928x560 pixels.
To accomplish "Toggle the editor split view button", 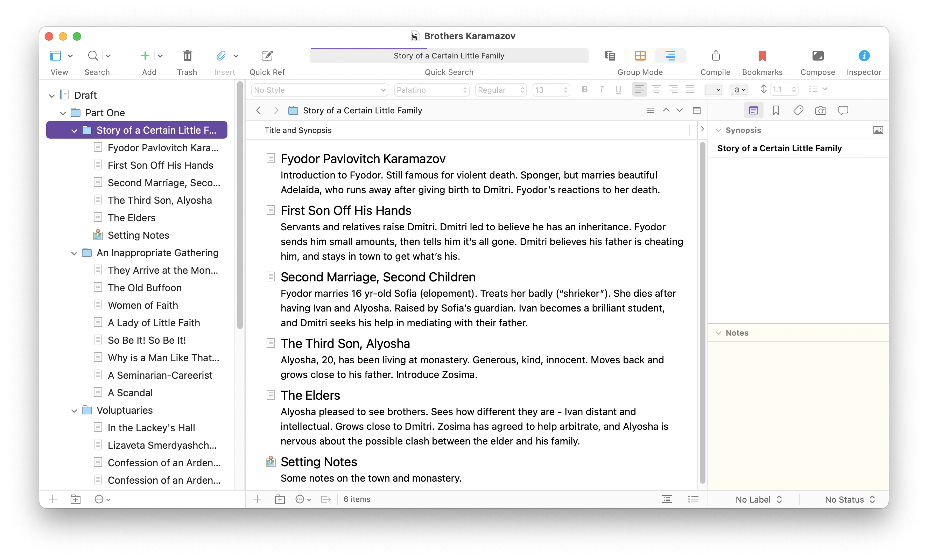I will pyautogui.click(x=696, y=110).
